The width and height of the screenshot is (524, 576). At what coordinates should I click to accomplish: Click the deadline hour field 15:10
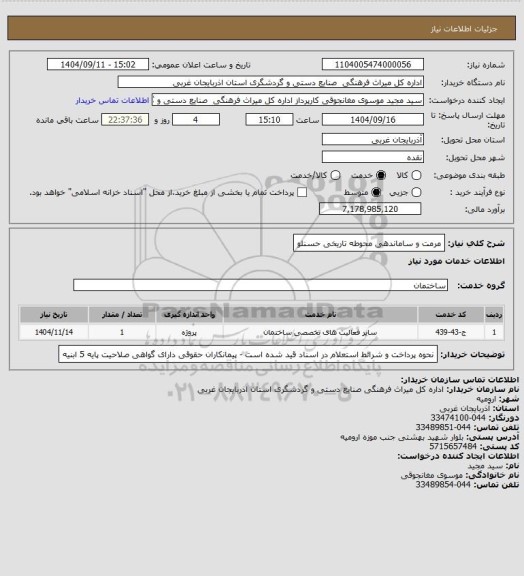[x=269, y=120]
